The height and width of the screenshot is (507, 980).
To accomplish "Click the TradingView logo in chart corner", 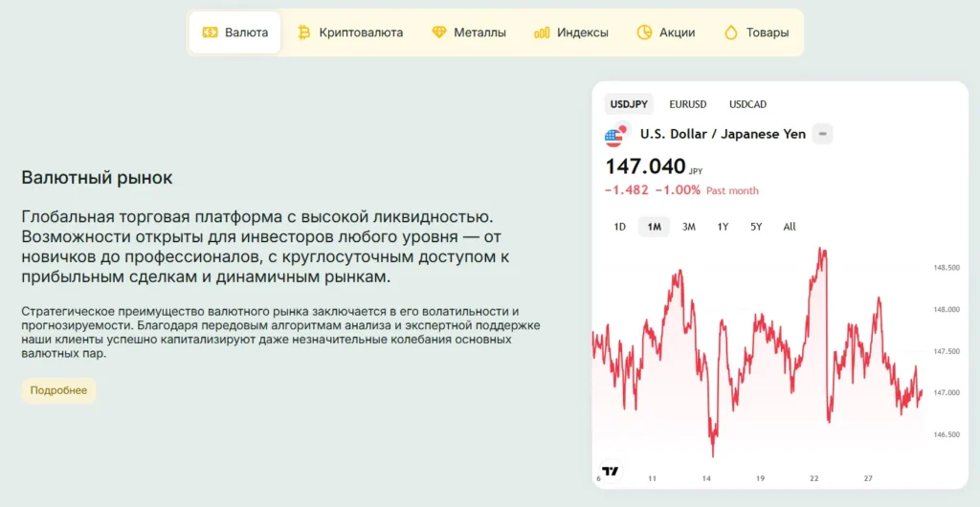I will [x=611, y=471].
